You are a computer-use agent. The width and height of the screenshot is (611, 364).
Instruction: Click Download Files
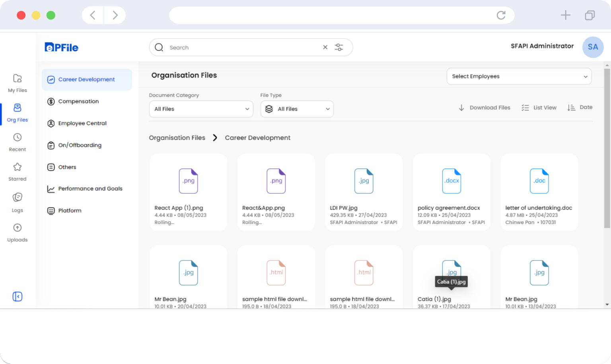pyautogui.click(x=484, y=107)
